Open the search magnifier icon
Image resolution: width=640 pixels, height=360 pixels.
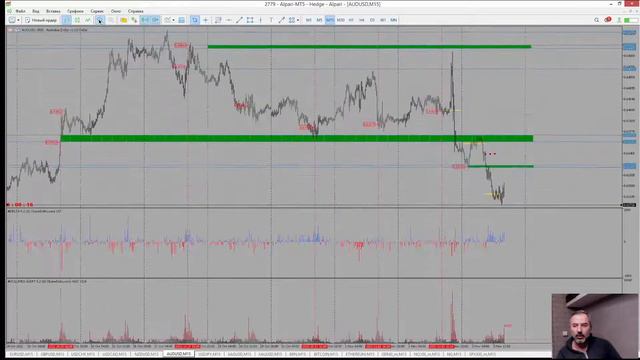tap(597, 20)
